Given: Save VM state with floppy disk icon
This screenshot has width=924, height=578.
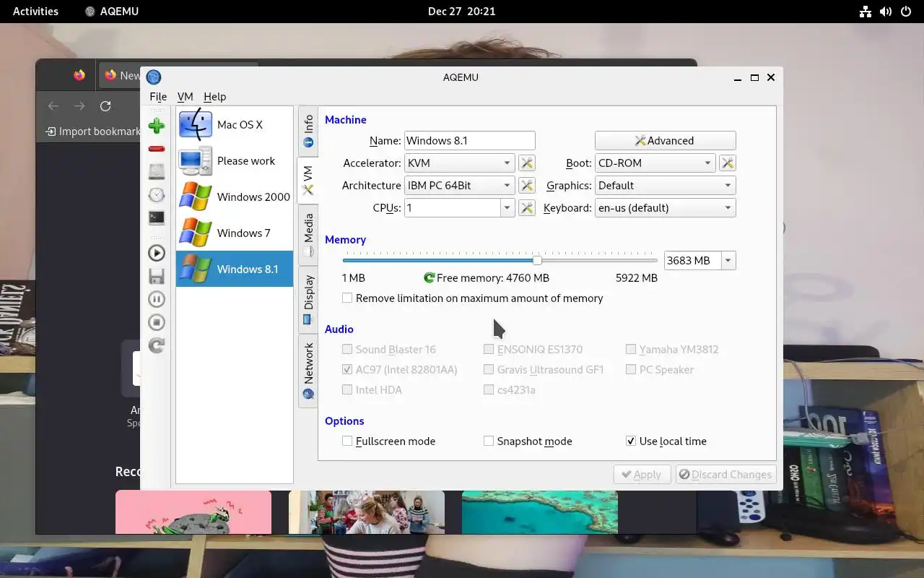Looking at the screenshot, I should 157,276.
